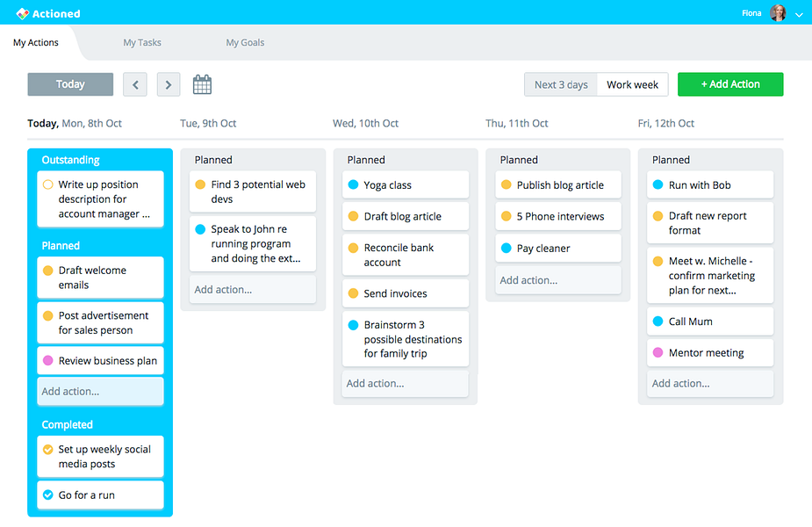Switch to Next 3 days view

click(561, 84)
